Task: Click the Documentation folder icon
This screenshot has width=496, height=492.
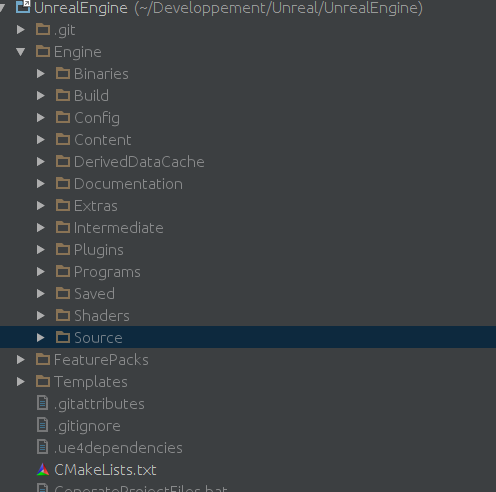Action: (63, 183)
